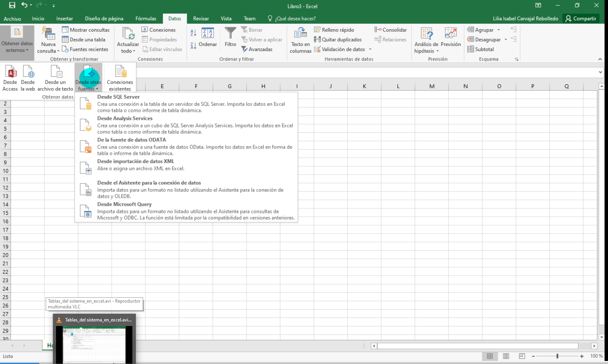Open the Archivo tab

(x=12, y=18)
